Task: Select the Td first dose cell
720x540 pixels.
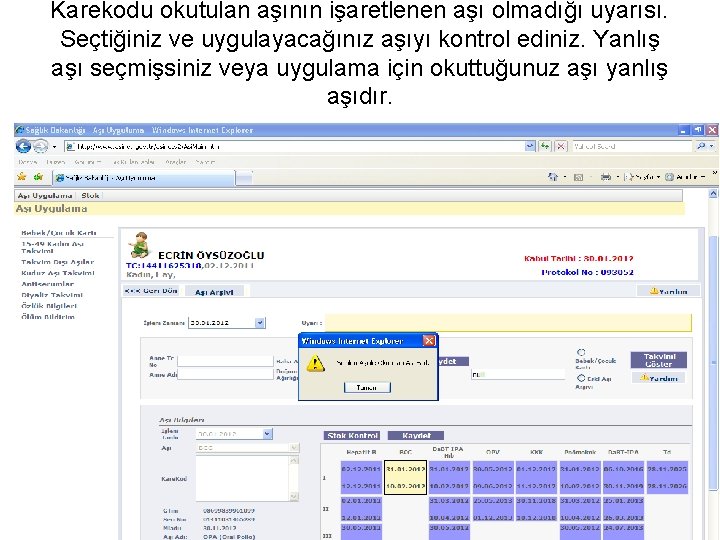Action: (x=667, y=478)
